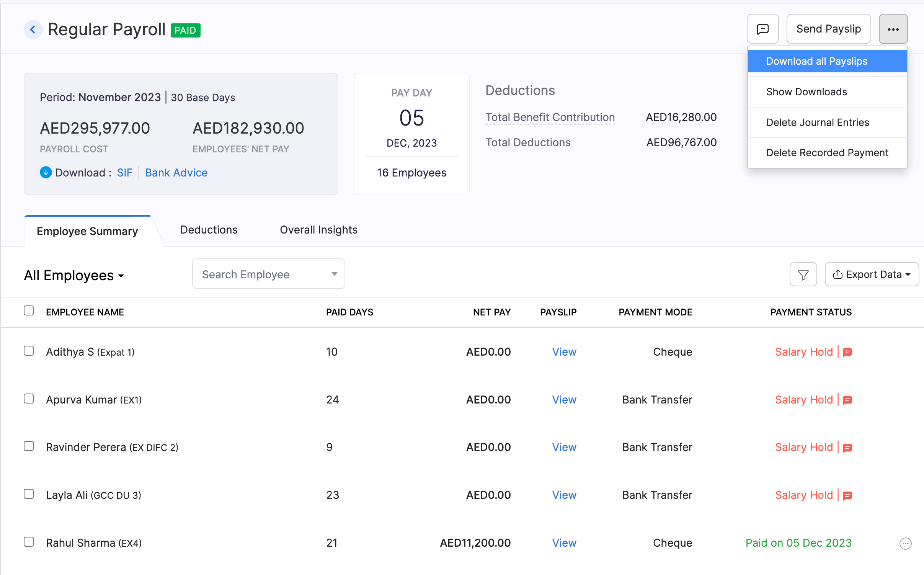View Apurva Kumar's payslip
The height and width of the screenshot is (575, 924).
[x=564, y=400]
